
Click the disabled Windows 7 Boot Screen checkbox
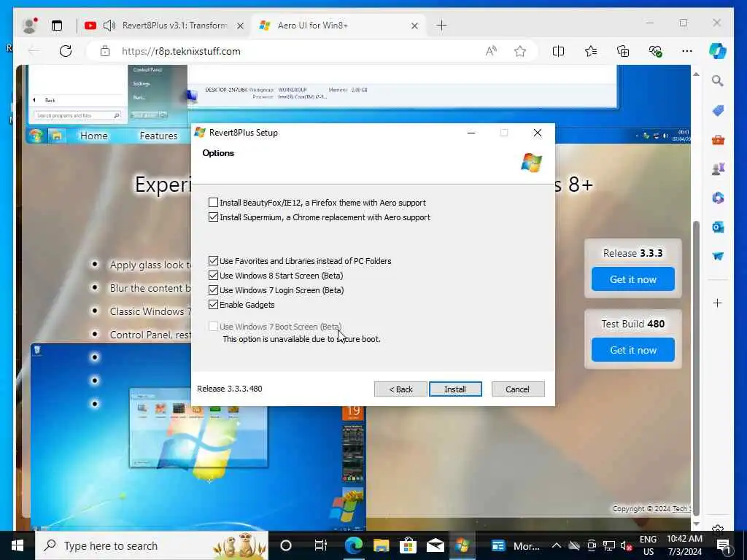(x=214, y=327)
